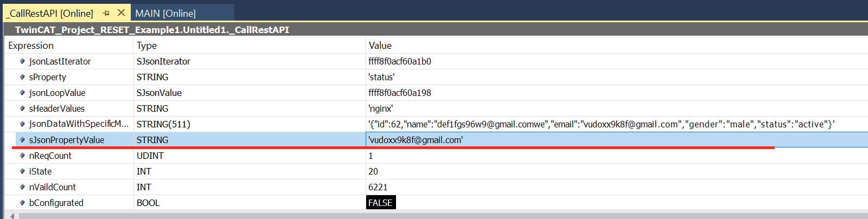Click the Type column header
This screenshot has width=868, height=219.
click(x=146, y=46)
